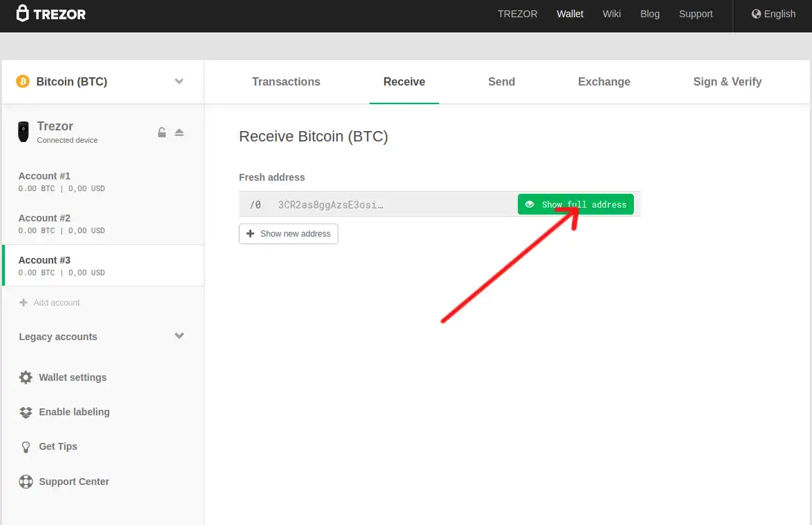Image resolution: width=812 pixels, height=525 pixels.
Task: Open Wallet settings gear icon
Action: (x=26, y=377)
